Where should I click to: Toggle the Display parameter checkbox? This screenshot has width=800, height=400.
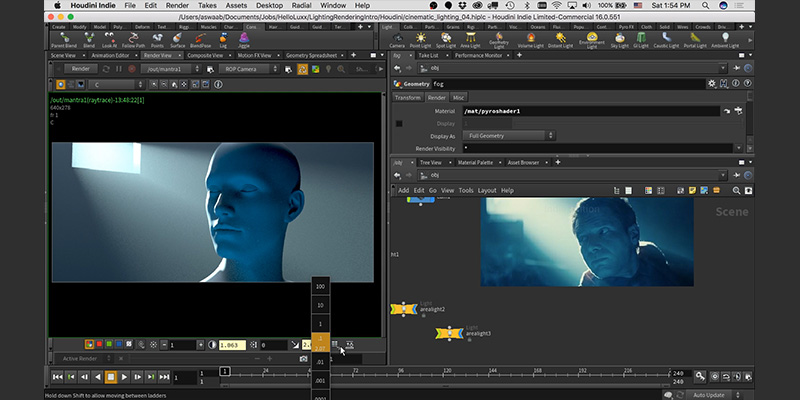point(399,123)
